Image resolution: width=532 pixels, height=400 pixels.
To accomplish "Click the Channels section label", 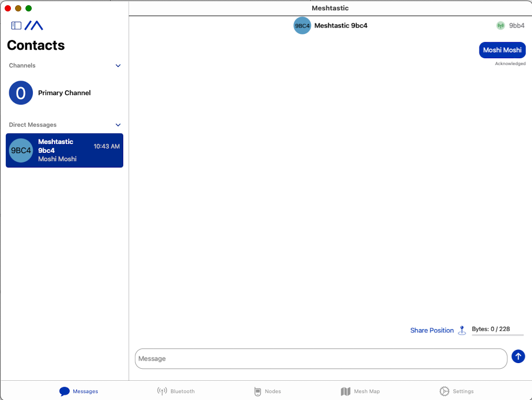I will pyautogui.click(x=22, y=66).
